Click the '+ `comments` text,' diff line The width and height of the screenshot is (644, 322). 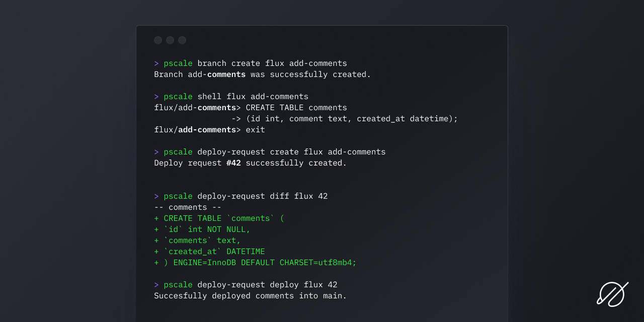198,240
